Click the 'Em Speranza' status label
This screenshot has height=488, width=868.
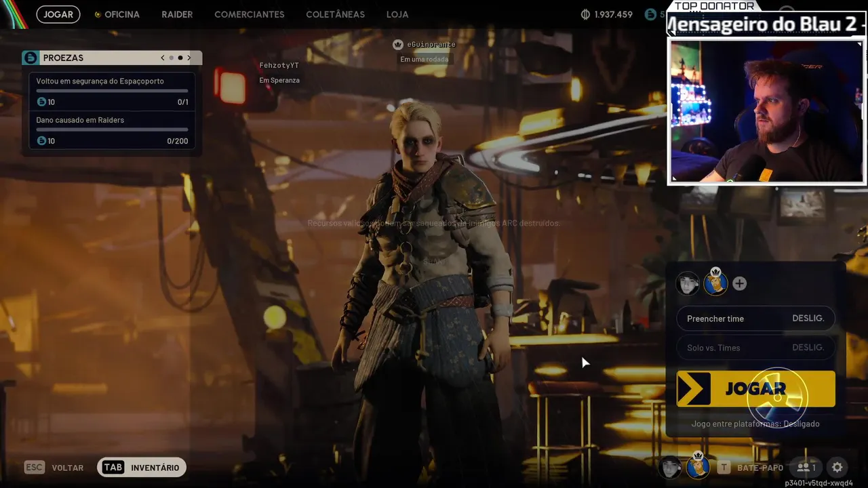[279, 80]
